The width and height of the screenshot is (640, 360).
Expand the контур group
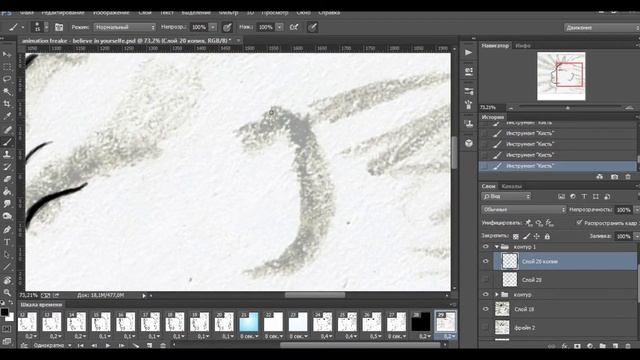tap(497, 294)
